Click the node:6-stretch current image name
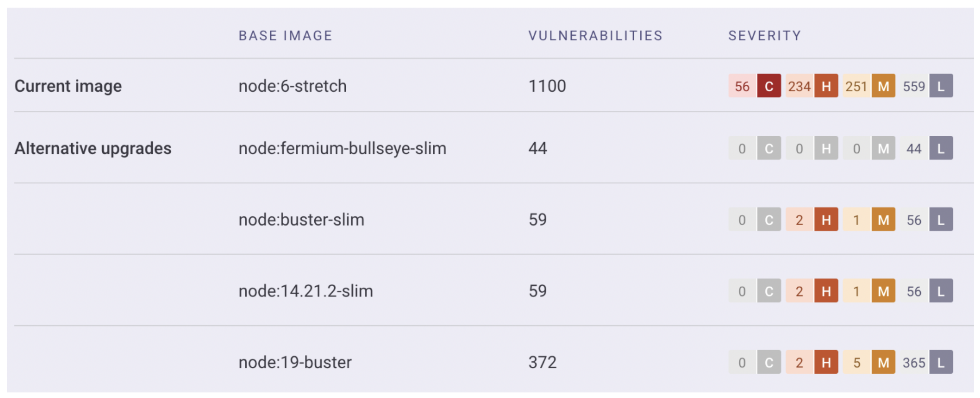The width and height of the screenshot is (980, 398). (x=292, y=86)
